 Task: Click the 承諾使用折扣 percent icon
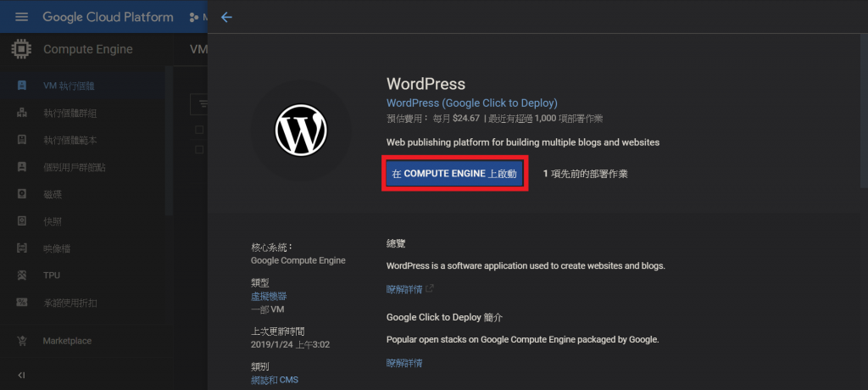21,303
